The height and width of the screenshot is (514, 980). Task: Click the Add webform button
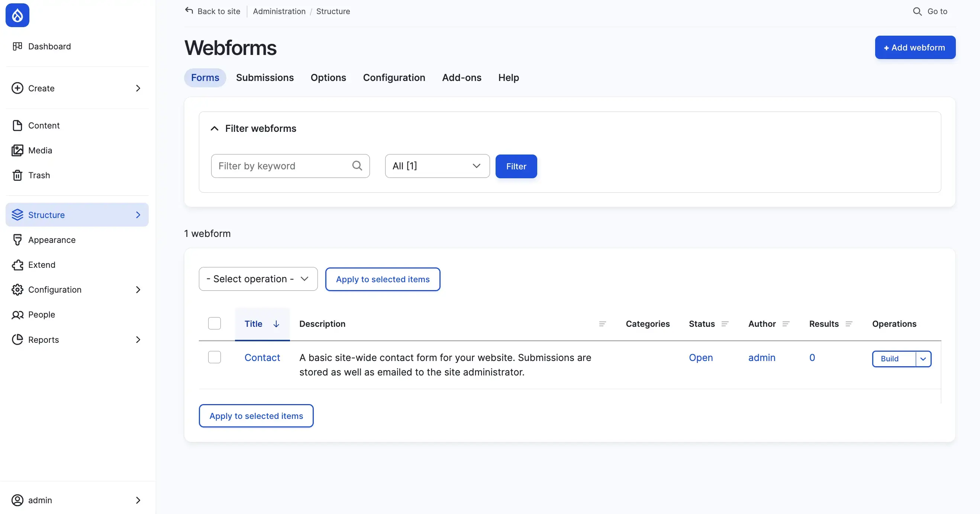tap(915, 48)
